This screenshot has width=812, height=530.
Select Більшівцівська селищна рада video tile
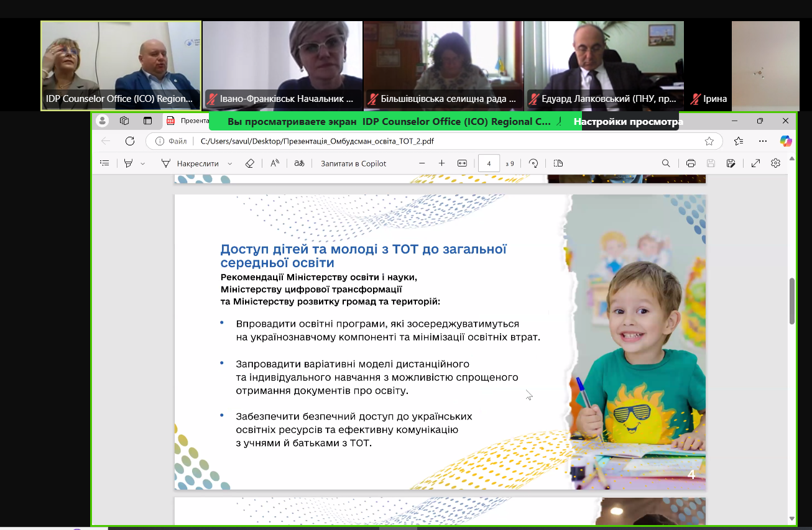click(443, 66)
